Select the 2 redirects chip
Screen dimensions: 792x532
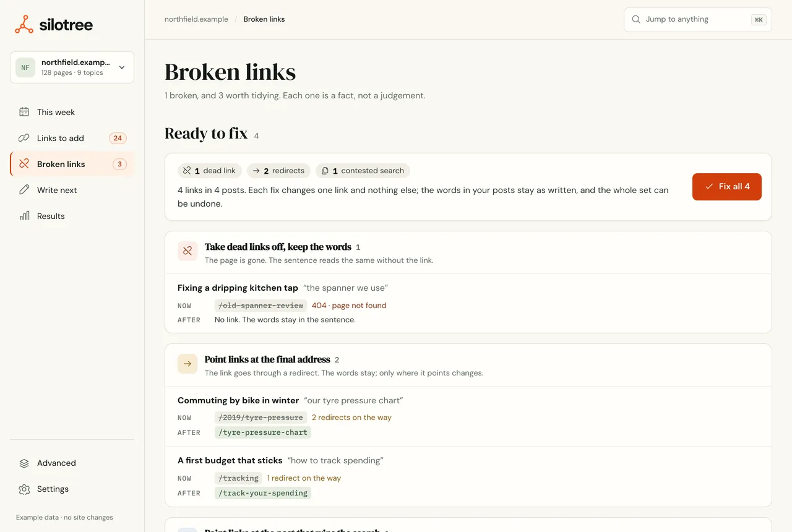point(279,171)
